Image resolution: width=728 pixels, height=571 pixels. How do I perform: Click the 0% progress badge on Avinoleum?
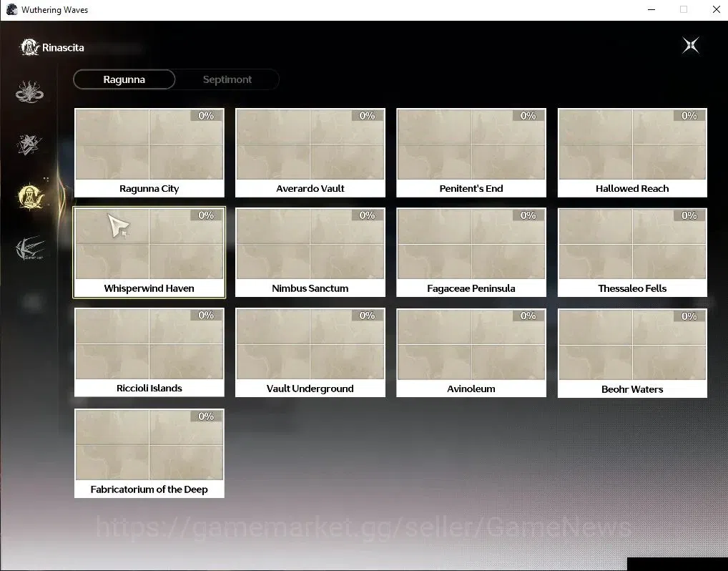528,316
